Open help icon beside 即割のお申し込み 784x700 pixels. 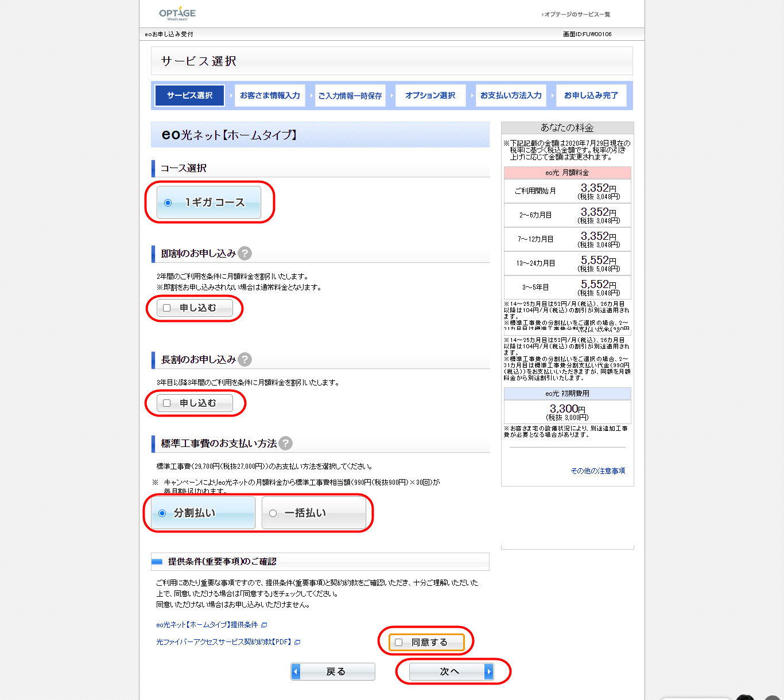click(x=244, y=253)
